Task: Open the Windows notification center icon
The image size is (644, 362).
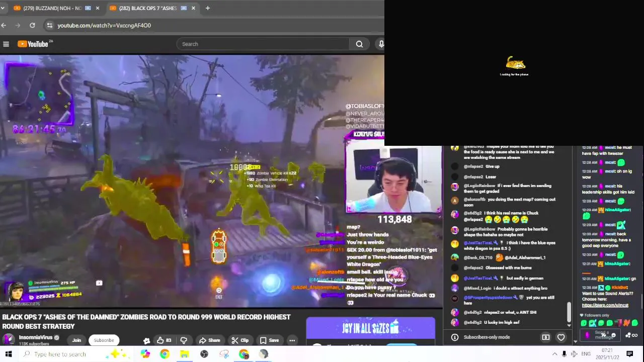Action: tap(630, 354)
